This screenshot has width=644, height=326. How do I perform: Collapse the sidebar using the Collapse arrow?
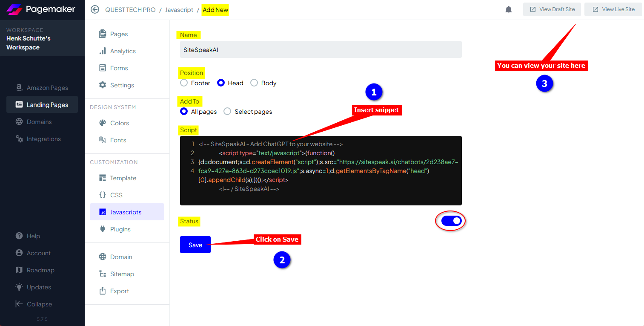(x=19, y=304)
